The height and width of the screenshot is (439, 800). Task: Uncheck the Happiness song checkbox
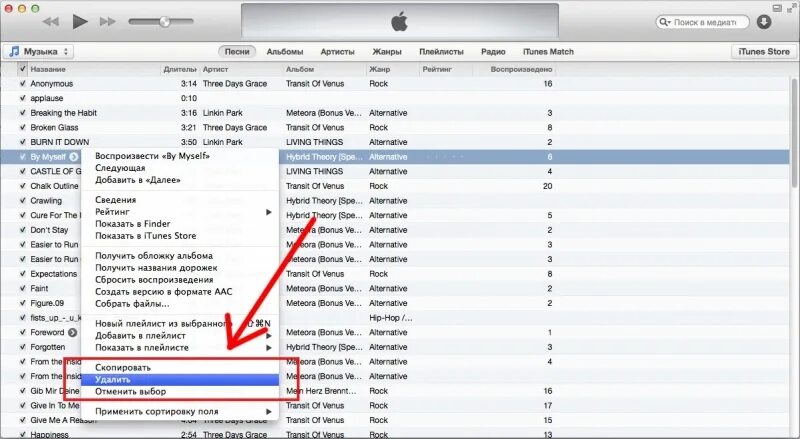[22, 434]
